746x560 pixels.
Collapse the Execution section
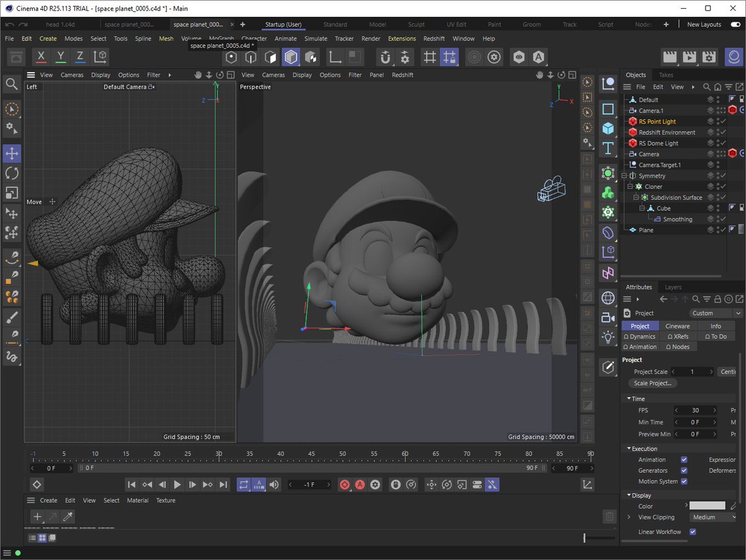pyautogui.click(x=629, y=449)
